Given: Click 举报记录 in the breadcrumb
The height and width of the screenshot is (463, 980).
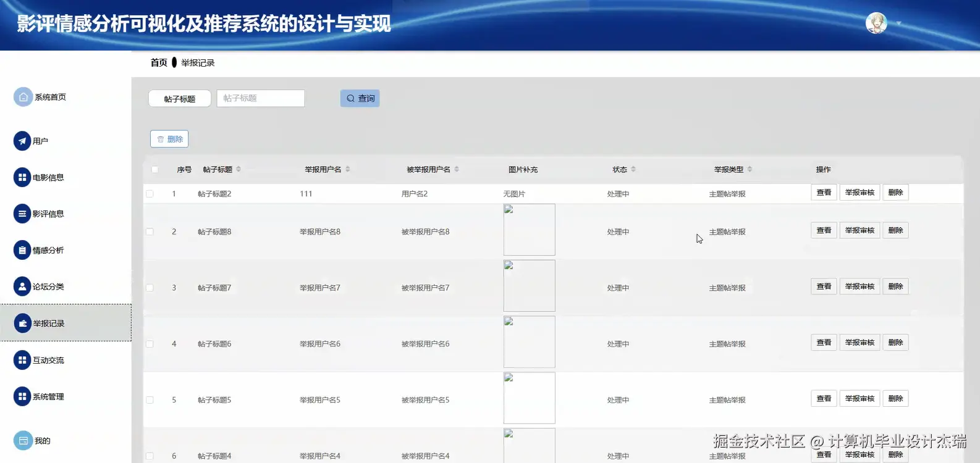Looking at the screenshot, I should click(198, 62).
